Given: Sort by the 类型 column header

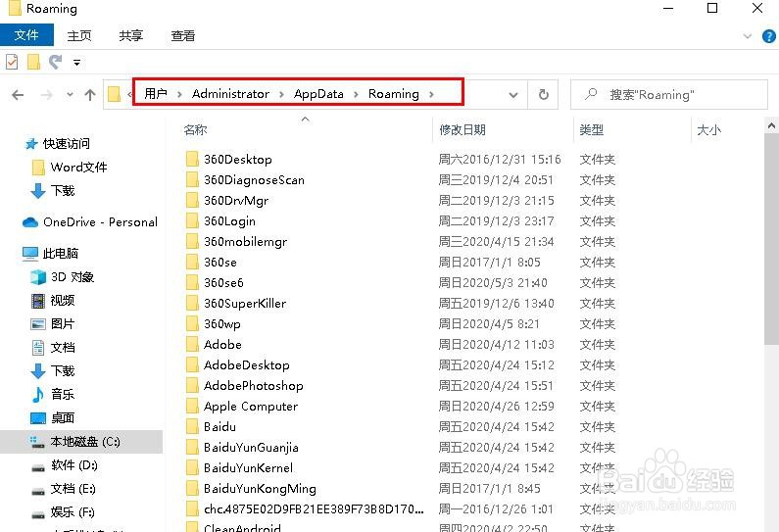Looking at the screenshot, I should pos(591,130).
